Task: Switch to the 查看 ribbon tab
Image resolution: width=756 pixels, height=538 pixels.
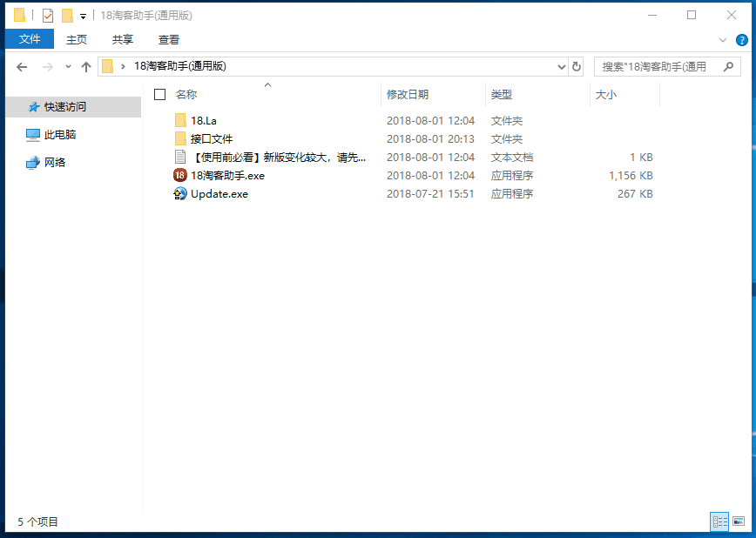Action: 169,39
